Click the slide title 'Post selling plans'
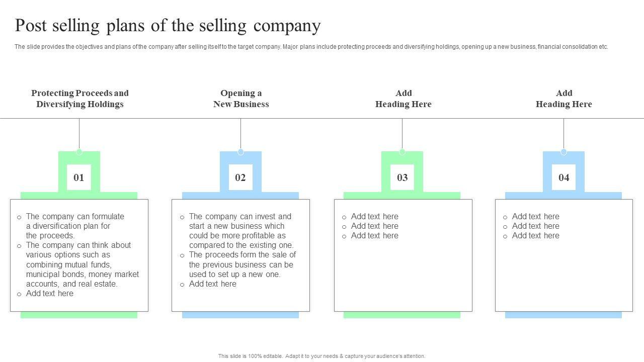The image size is (644, 362). tap(168, 25)
